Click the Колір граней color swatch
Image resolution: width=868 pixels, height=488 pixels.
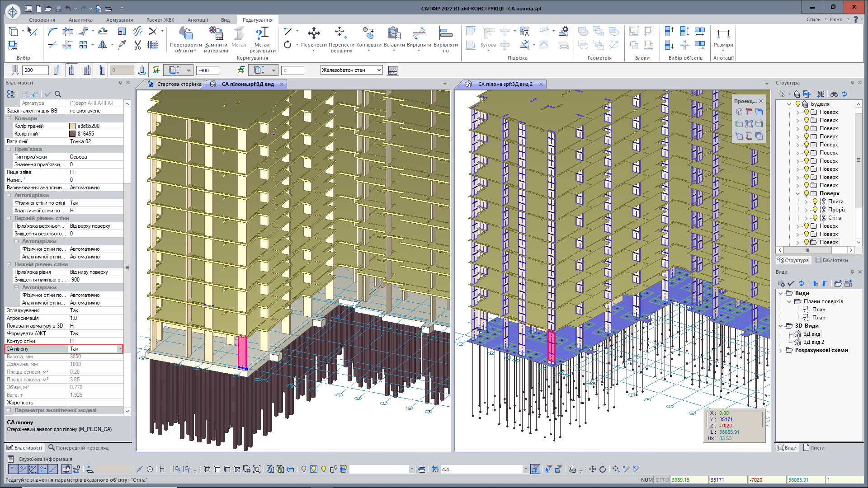click(x=72, y=126)
